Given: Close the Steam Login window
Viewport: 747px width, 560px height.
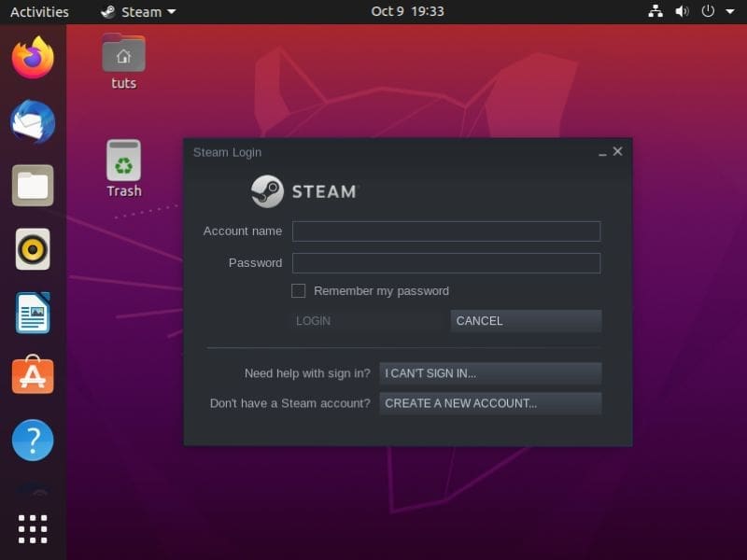Looking at the screenshot, I should tap(618, 151).
